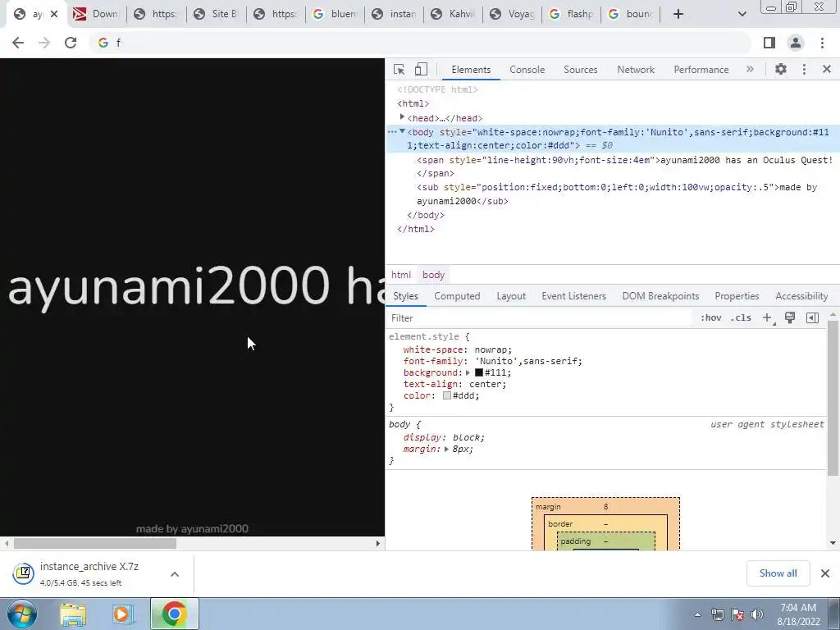Viewport: 840px width, 630px height.
Task: Open options for instance_archive download
Action: pyautogui.click(x=175, y=574)
